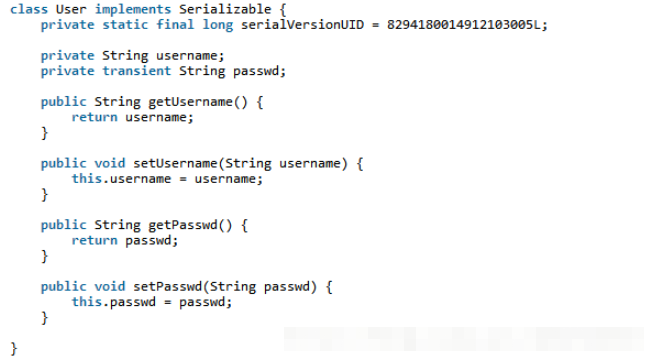Click the getPasswd method name
This screenshot has width=648, height=362.
click(182, 225)
